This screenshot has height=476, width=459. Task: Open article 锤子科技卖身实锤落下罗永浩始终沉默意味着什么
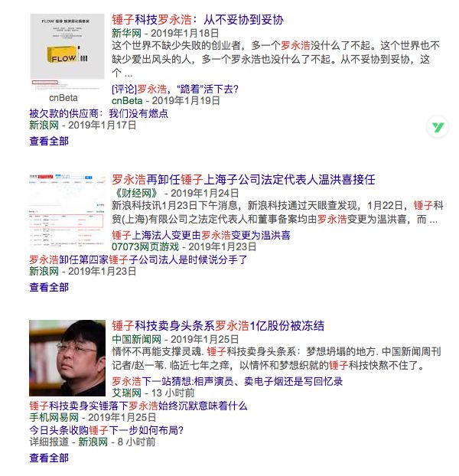click(x=138, y=406)
